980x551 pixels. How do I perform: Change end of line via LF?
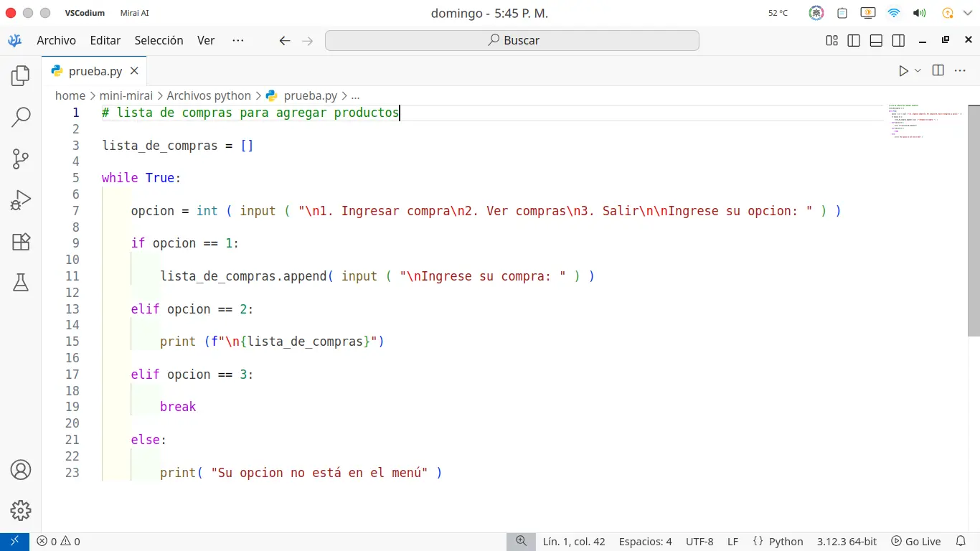[733, 542]
